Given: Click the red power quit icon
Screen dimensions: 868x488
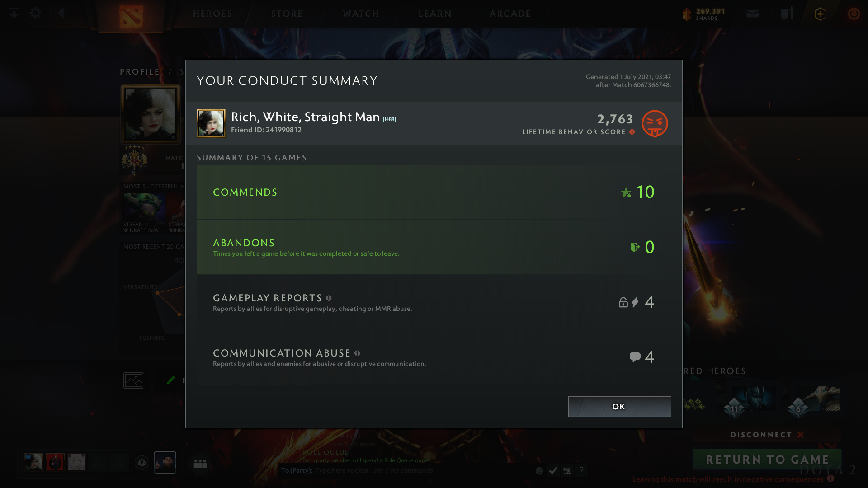Looking at the screenshot, I should [x=854, y=14].
